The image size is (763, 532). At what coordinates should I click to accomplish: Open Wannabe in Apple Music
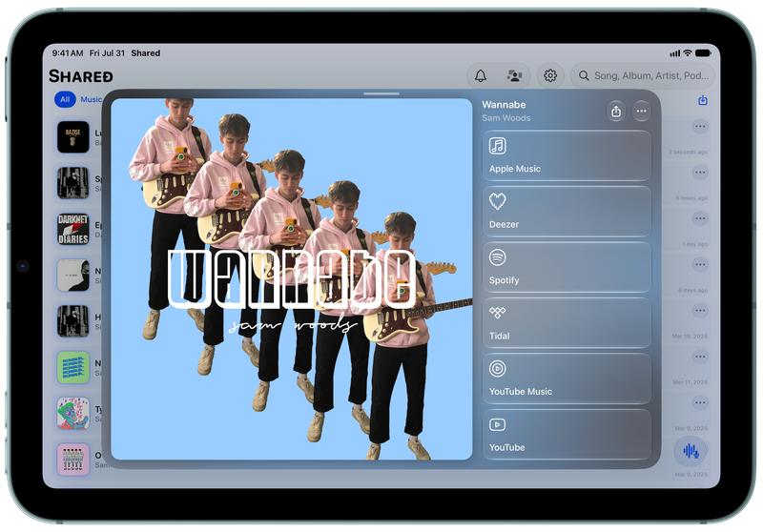[x=567, y=155]
